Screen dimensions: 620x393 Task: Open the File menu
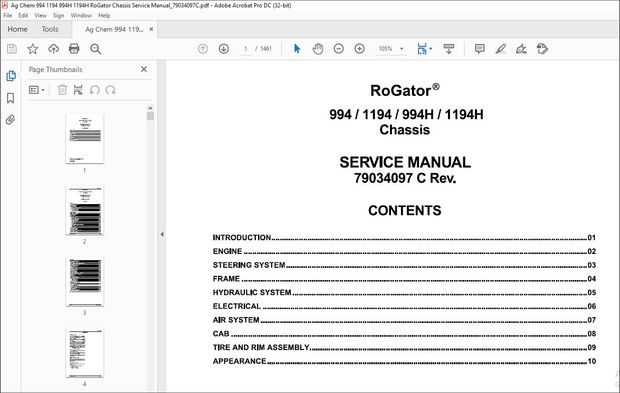[x=8, y=15]
